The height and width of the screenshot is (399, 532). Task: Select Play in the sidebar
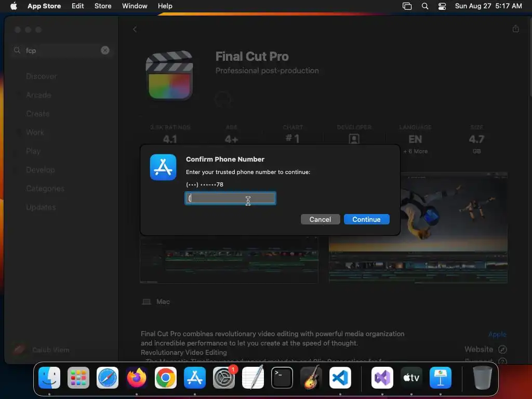pos(33,151)
